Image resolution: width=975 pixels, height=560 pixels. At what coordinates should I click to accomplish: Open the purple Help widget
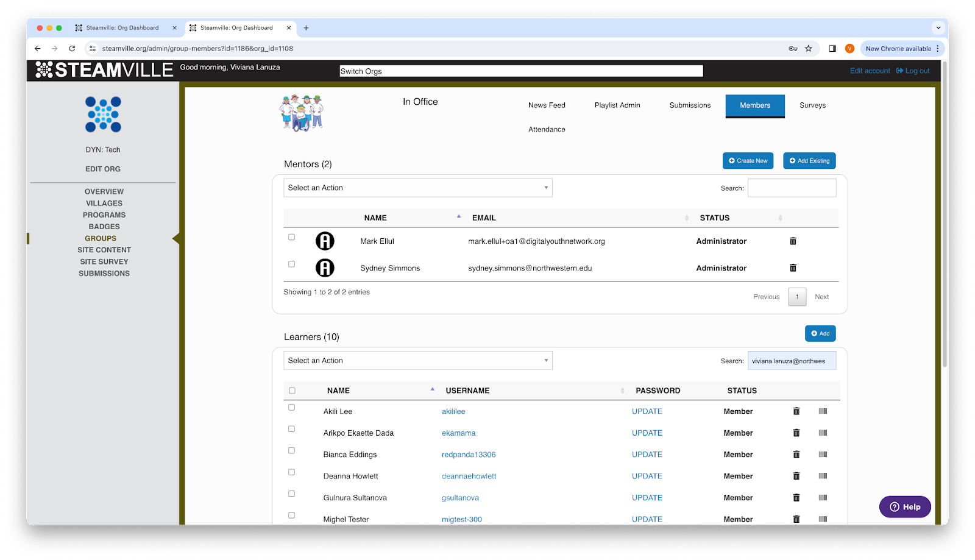(x=905, y=507)
